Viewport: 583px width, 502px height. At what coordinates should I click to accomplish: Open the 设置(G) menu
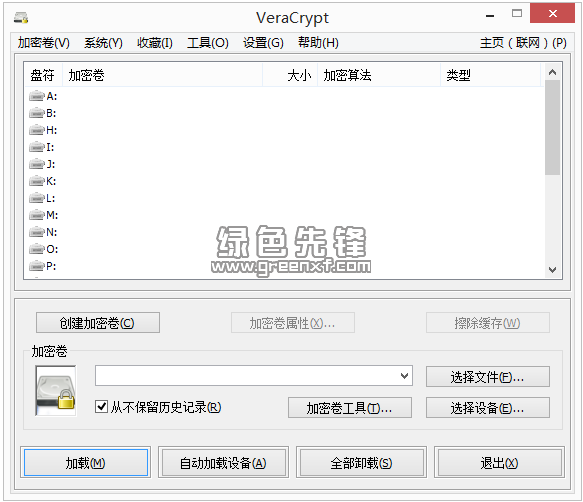(x=263, y=43)
